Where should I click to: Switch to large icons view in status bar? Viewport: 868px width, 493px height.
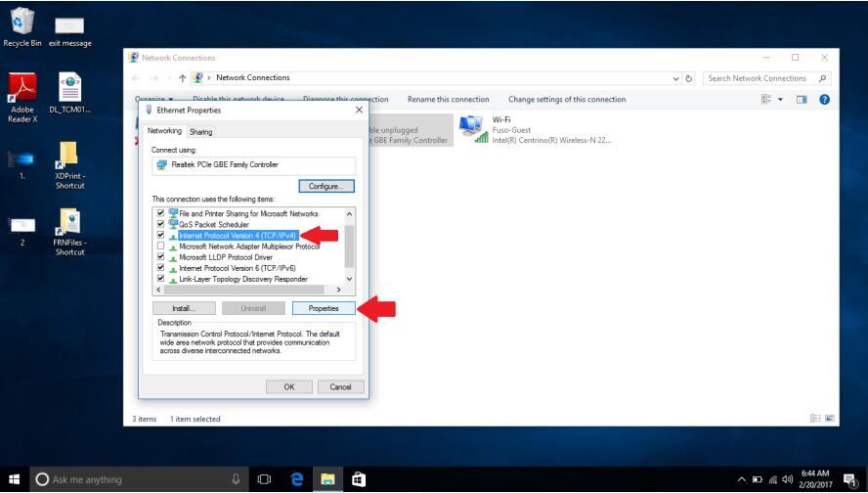pyautogui.click(x=829, y=419)
